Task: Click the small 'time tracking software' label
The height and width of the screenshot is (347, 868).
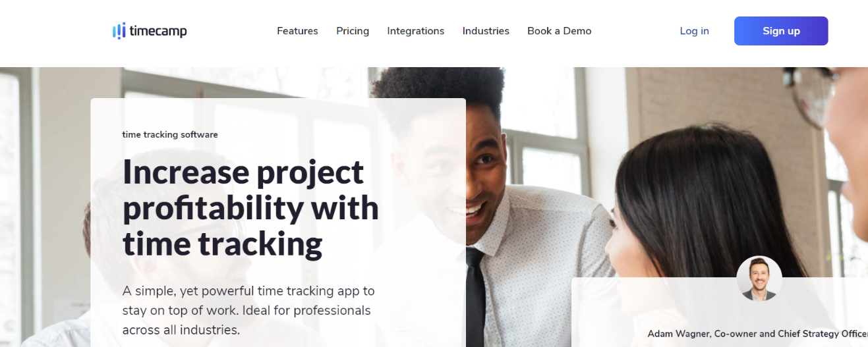Action: [170, 134]
